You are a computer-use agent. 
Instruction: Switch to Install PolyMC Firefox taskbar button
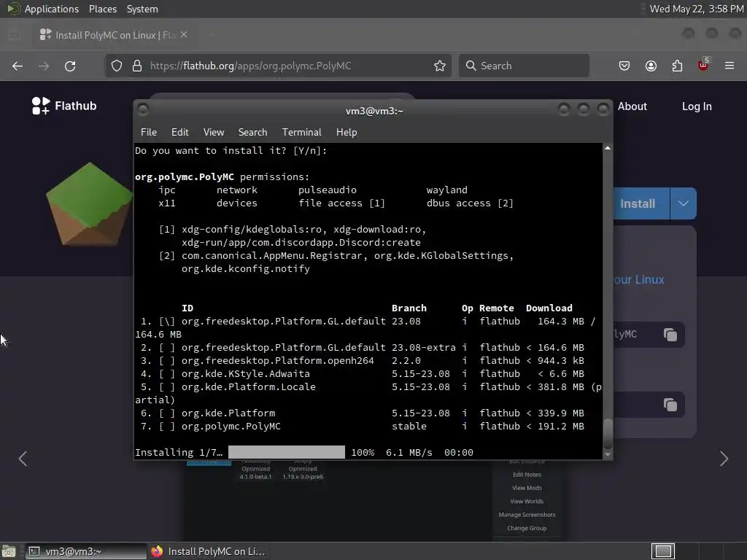[x=208, y=551]
